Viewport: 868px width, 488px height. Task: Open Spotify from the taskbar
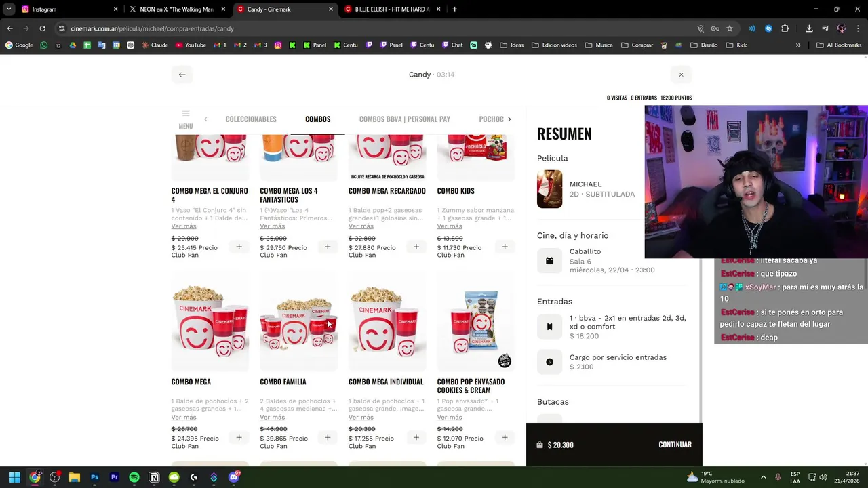click(x=134, y=477)
